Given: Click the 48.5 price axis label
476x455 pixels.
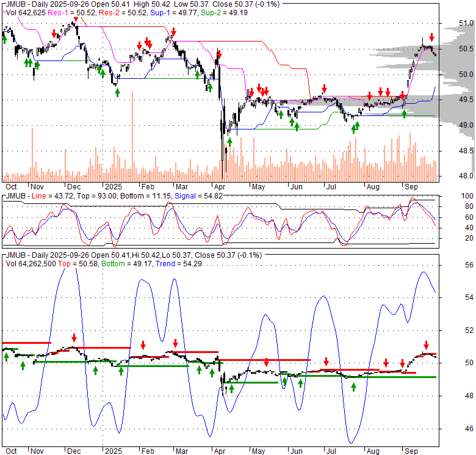Looking at the screenshot, I should click(466, 151).
